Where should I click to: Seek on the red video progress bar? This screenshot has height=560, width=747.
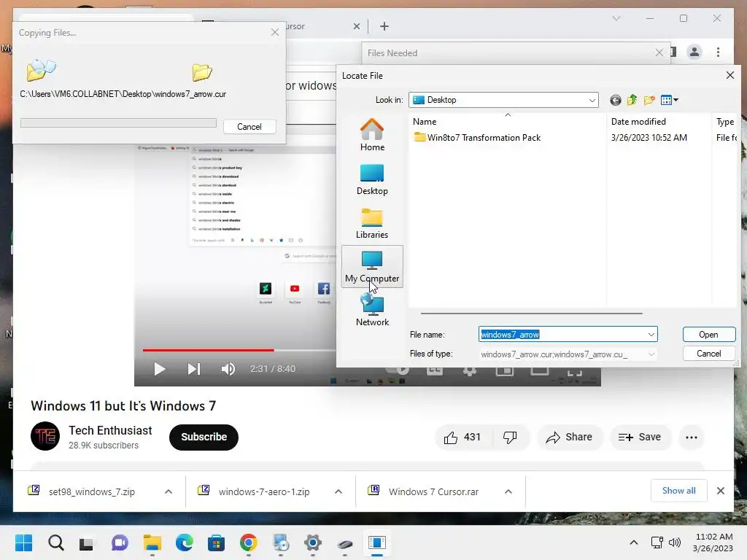[x=208, y=350]
